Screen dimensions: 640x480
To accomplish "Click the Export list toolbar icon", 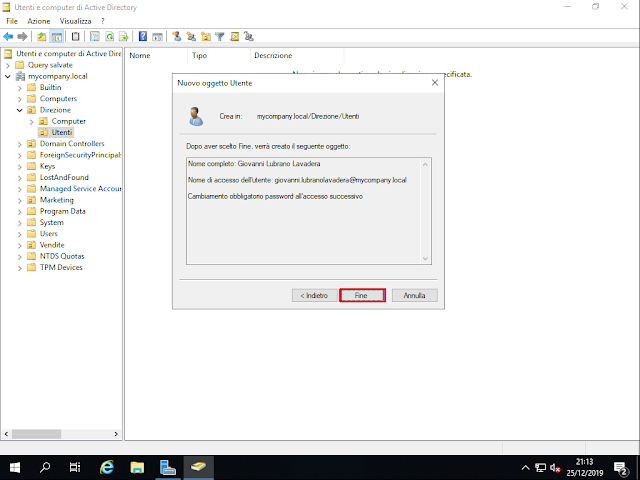I will pos(124,37).
